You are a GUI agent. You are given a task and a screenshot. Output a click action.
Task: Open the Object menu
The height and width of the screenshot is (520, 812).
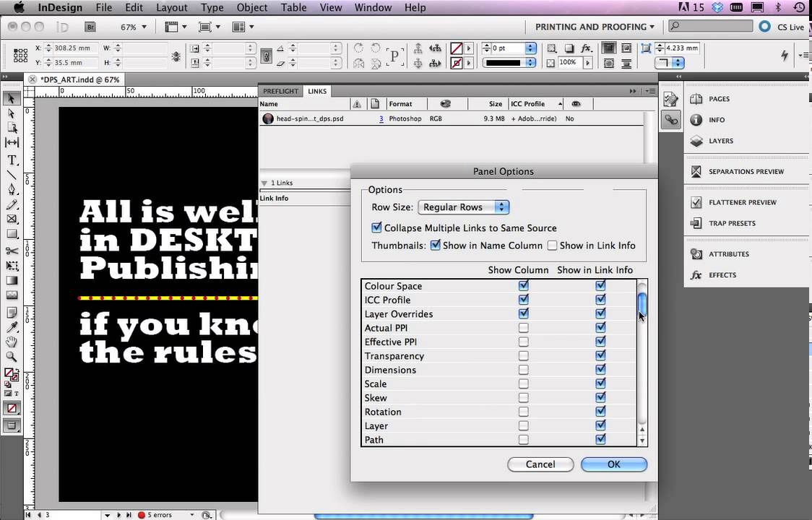point(252,8)
